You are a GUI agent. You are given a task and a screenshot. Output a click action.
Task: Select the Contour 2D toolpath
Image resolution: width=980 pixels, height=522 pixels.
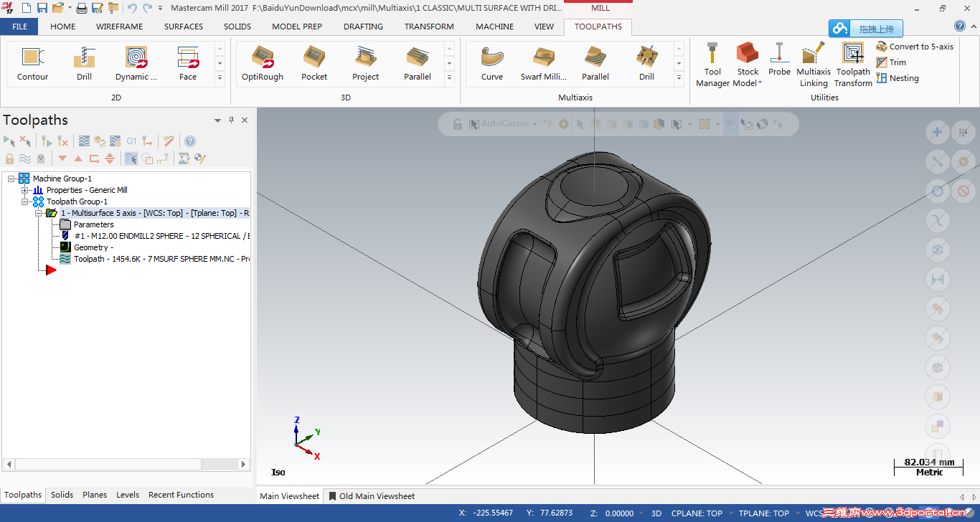pyautogui.click(x=33, y=64)
